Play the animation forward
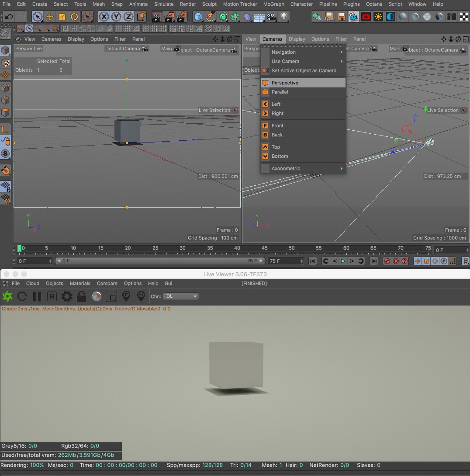Image resolution: width=470 pixels, height=476 pixels. (x=343, y=261)
